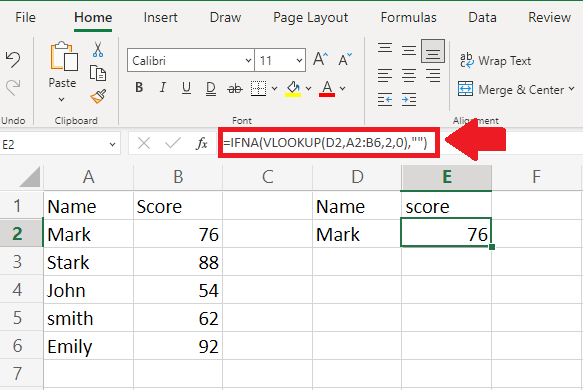The image size is (583, 390).
Task: Open the File tab
Action: click(25, 17)
